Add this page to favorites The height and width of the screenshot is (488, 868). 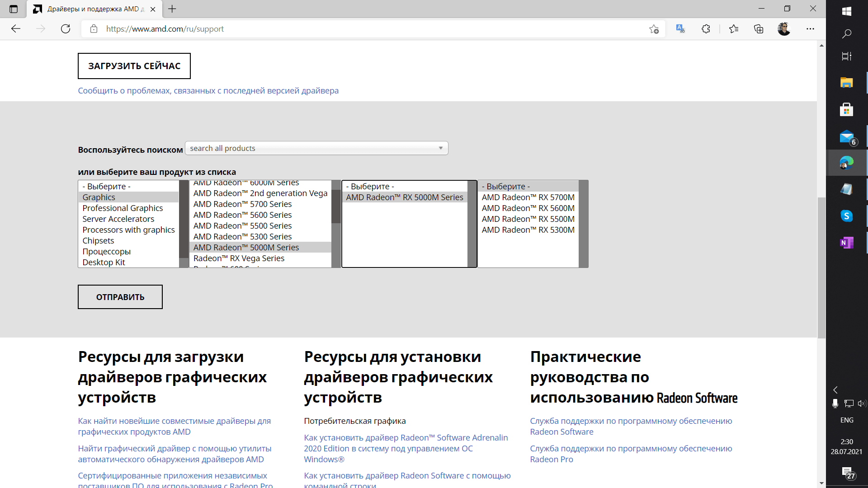click(x=654, y=29)
